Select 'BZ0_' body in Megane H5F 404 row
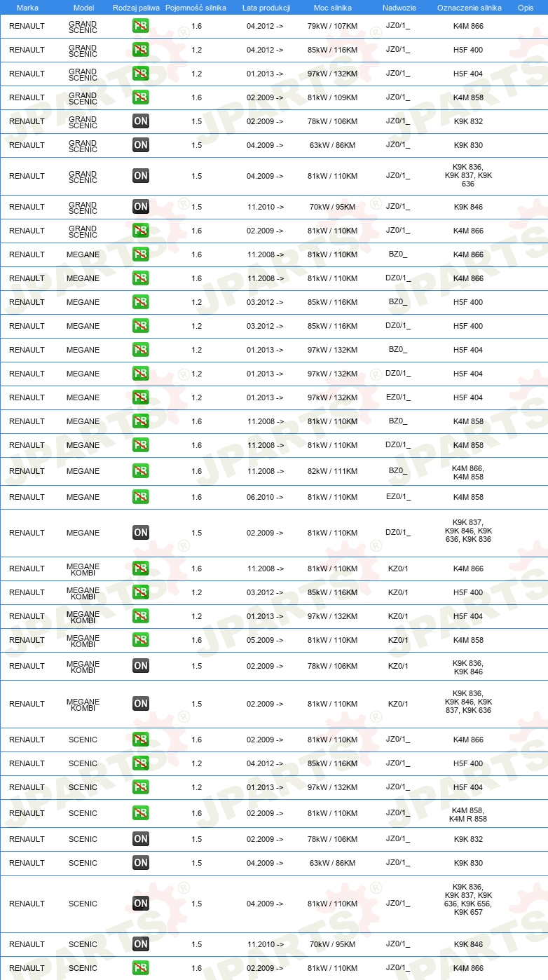 click(x=398, y=350)
